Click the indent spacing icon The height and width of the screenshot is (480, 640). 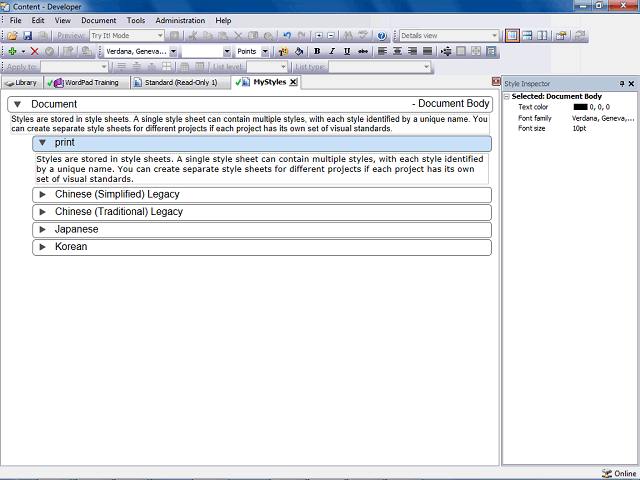pos(446,51)
